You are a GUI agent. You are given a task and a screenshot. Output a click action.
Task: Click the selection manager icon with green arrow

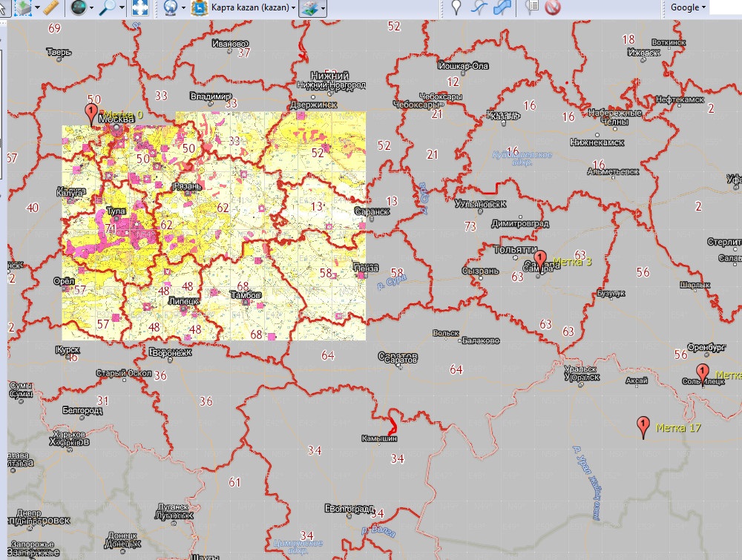click(x=23, y=8)
